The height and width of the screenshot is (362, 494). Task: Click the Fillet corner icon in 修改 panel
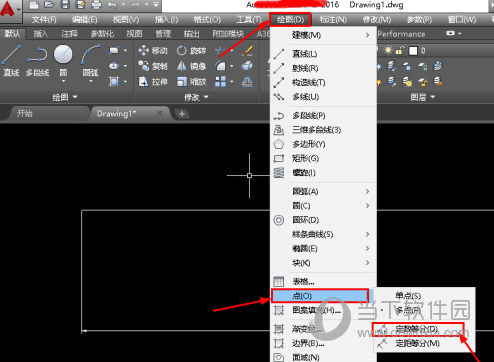coord(220,66)
